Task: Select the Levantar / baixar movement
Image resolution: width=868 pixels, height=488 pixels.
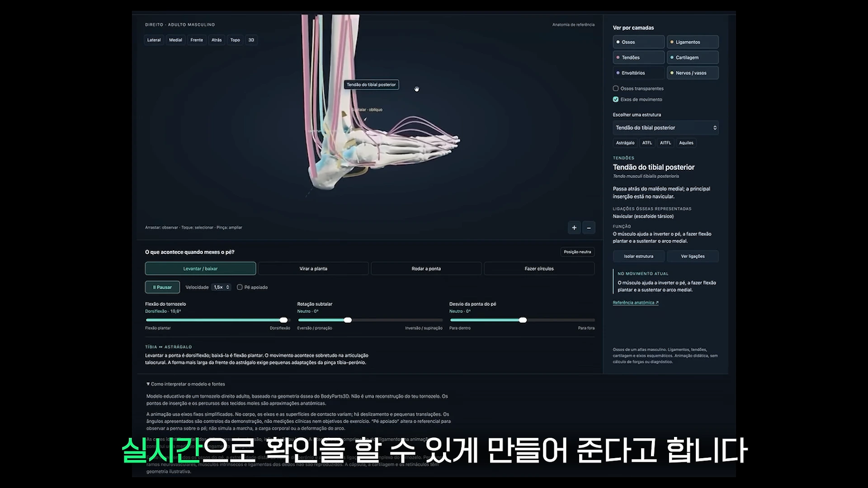Action: (200, 268)
